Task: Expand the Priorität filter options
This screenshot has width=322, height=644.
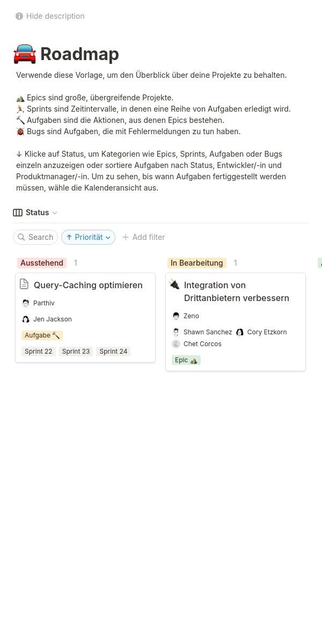Action: click(108, 237)
